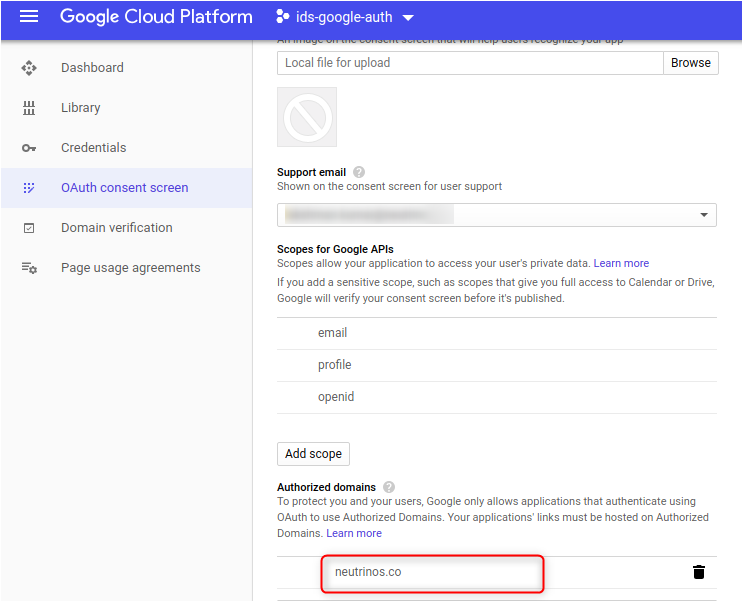This screenshot has width=742, height=601.
Task: Select the profile scope row
Action: 497,365
